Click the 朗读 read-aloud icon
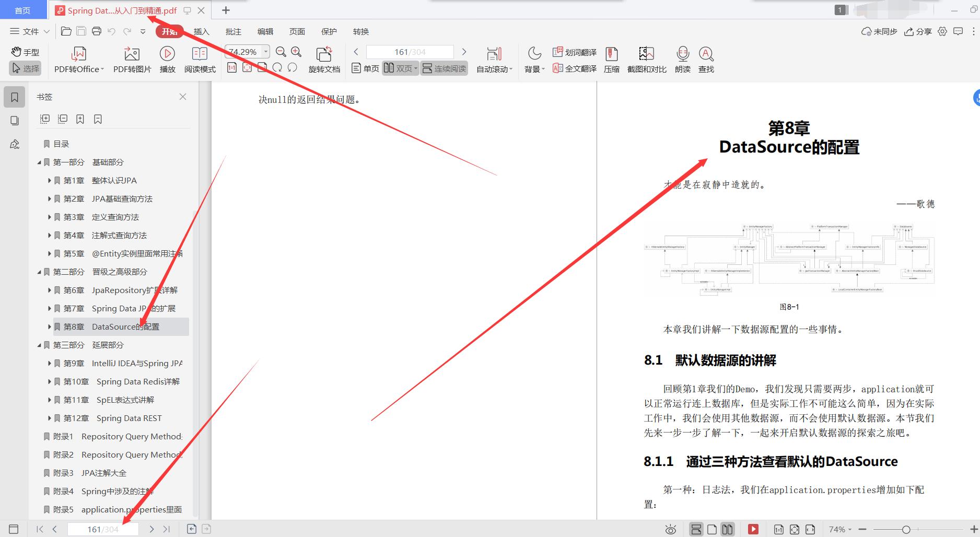The height and width of the screenshot is (537, 980). [682, 54]
